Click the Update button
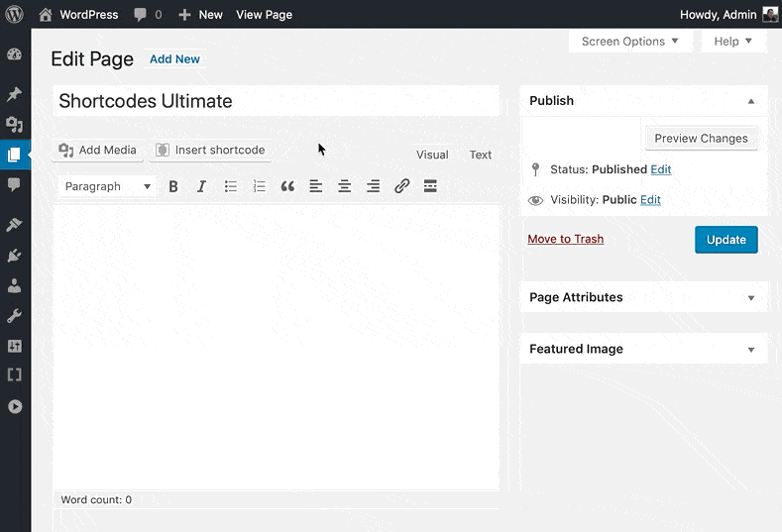This screenshot has height=532, width=782. click(x=726, y=240)
